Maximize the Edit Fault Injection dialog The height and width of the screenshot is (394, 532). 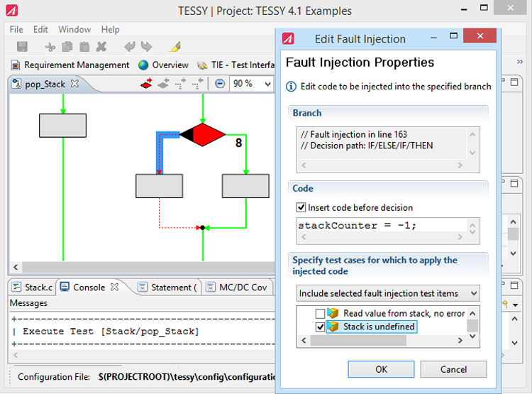tap(453, 35)
